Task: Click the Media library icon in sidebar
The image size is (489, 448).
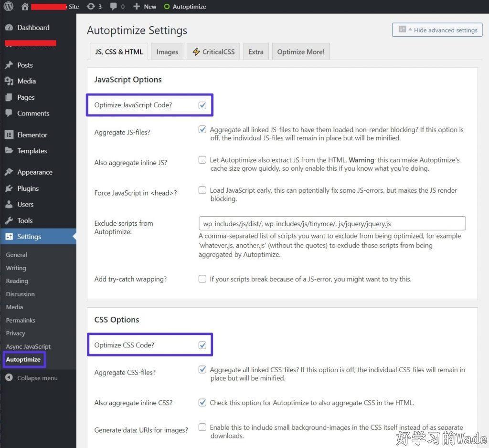Action: [9, 81]
